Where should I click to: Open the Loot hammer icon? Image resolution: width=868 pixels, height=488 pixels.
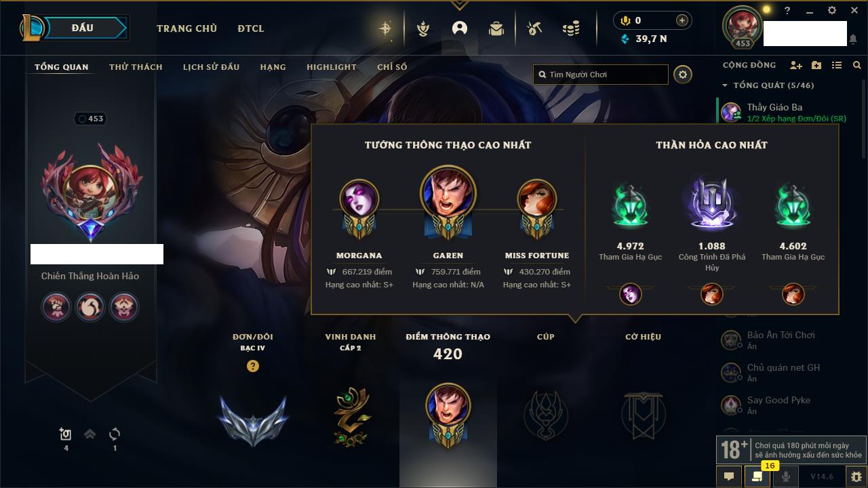[x=534, y=28]
